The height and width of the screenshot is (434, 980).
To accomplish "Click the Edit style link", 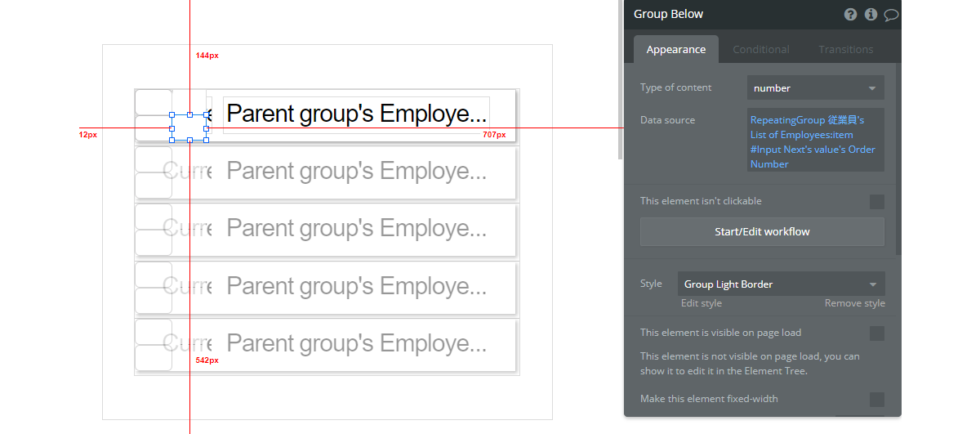I will coord(702,303).
